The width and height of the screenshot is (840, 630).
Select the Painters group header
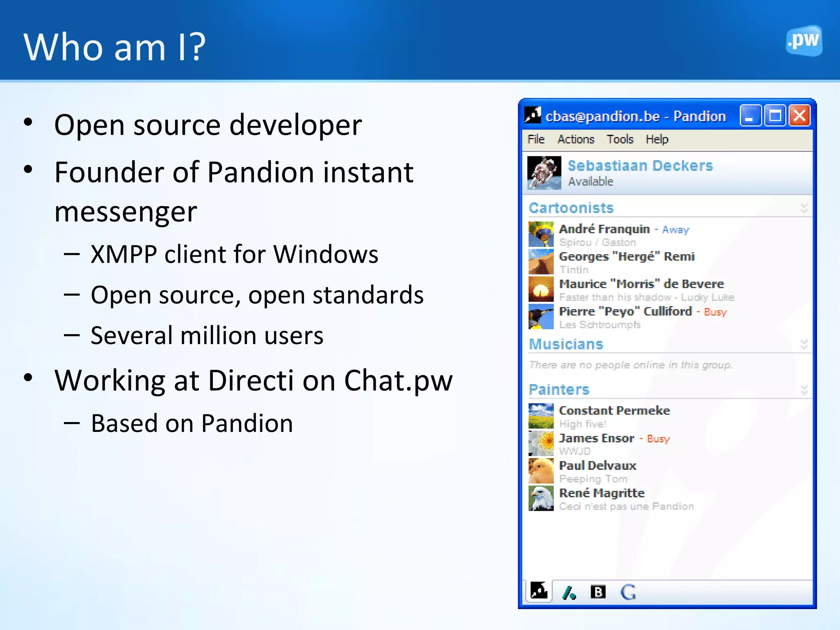click(559, 390)
